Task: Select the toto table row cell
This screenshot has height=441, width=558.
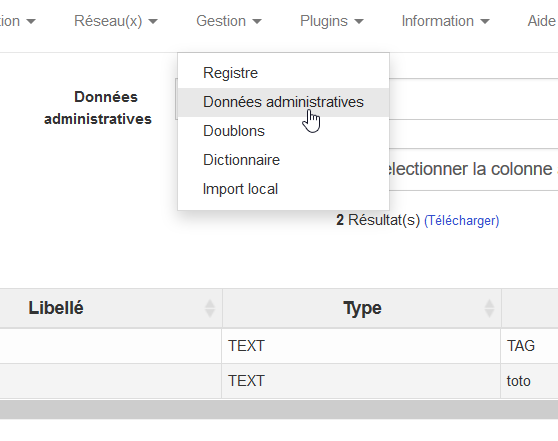Action: tap(530, 381)
